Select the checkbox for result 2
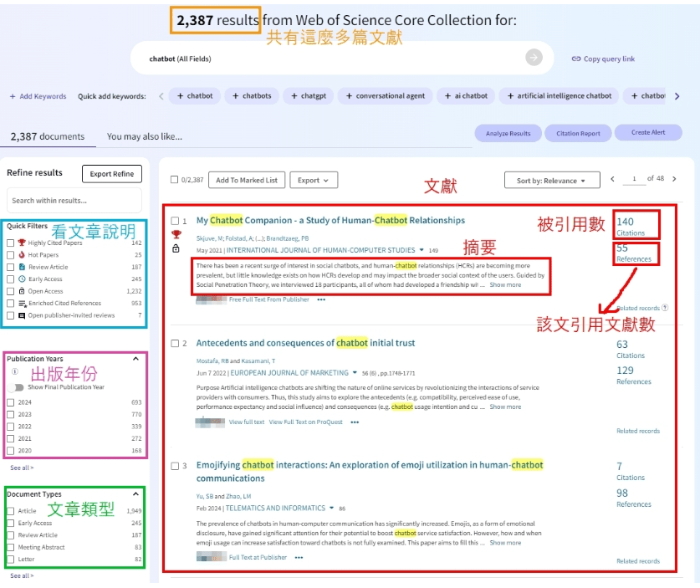Screen dimensions: 700x588 click(175, 343)
